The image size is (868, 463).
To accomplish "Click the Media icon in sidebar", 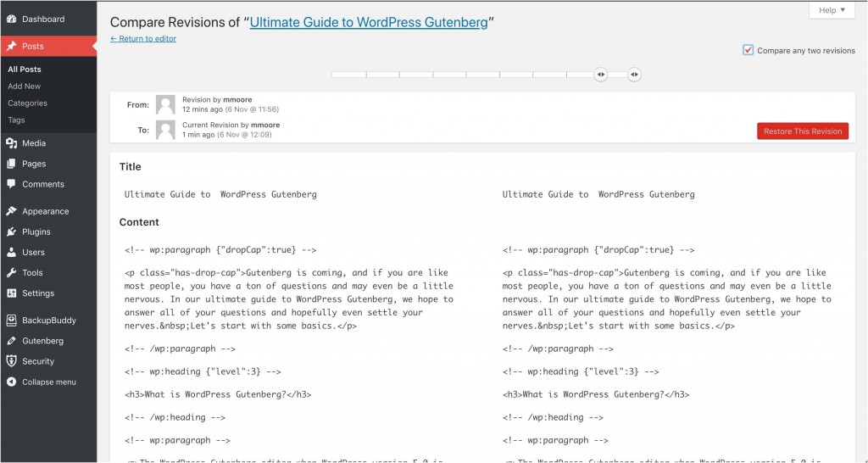I will click(12, 143).
